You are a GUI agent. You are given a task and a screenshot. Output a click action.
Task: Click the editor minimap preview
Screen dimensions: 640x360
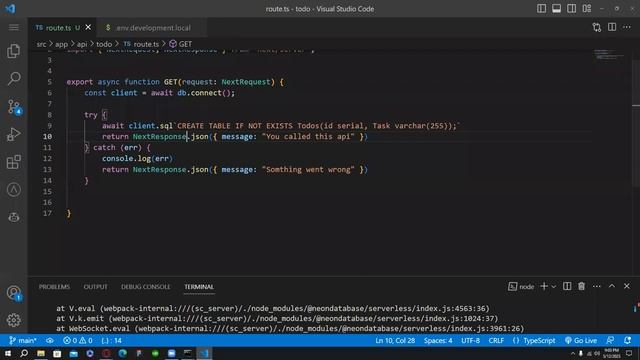(609, 55)
